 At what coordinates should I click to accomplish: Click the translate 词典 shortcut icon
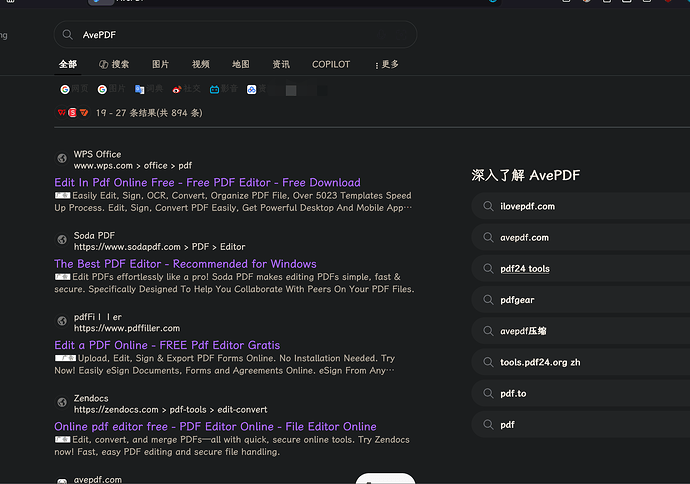tap(139, 89)
